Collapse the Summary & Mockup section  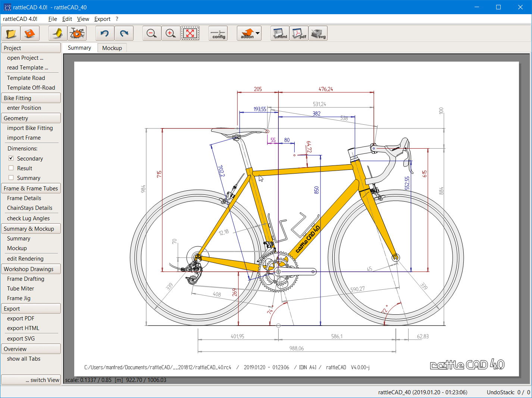tap(31, 228)
